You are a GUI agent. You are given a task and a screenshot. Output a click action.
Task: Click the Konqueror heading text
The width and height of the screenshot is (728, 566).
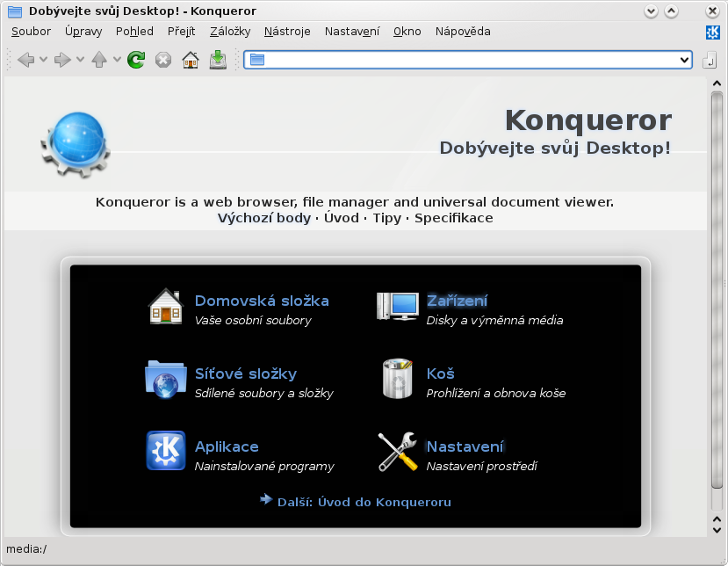588,120
